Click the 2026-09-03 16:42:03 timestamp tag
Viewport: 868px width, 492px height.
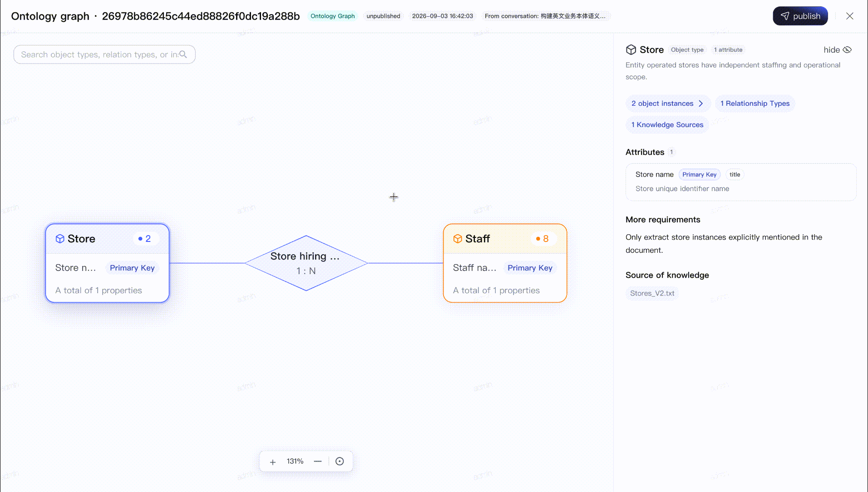pos(442,16)
